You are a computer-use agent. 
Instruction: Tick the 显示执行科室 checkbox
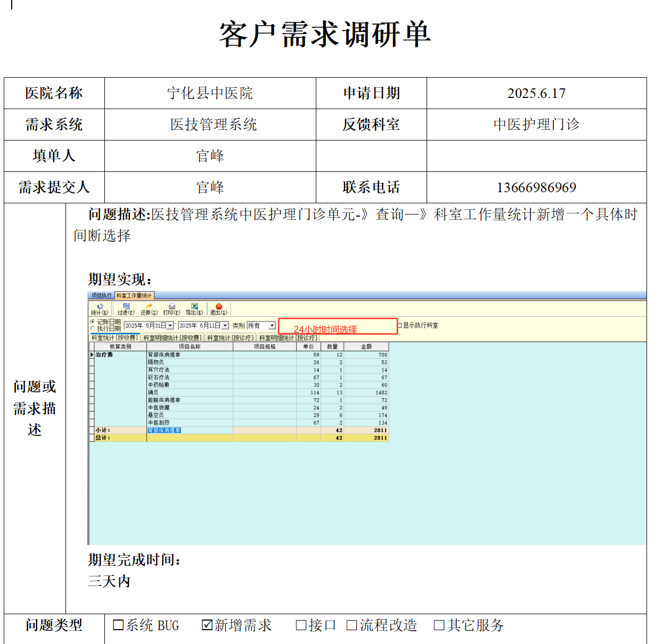click(x=399, y=325)
